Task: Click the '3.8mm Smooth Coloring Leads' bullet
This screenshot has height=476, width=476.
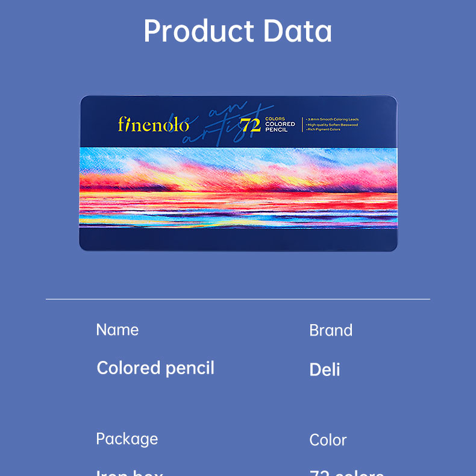Action: click(x=333, y=120)
